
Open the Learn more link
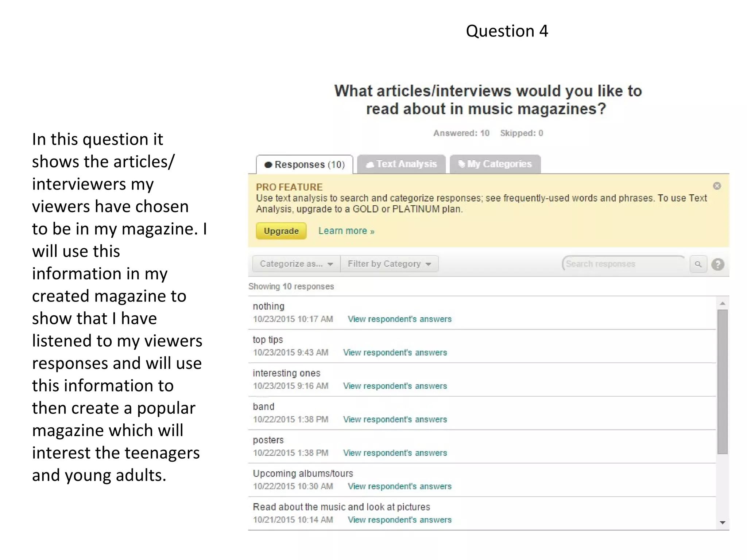tap(346, 231)
